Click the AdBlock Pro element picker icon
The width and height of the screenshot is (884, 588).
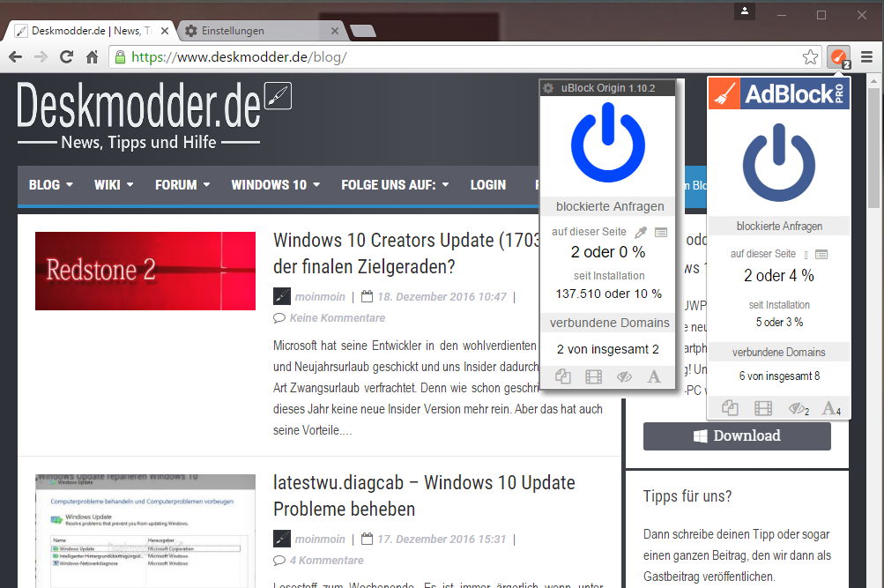[806, 255]
